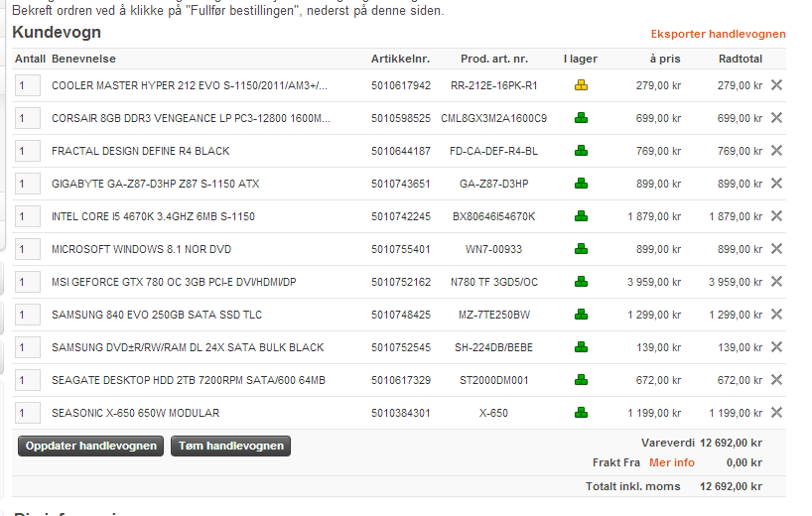Click green stock icon for Corsair 8GB

click(581, 118)
